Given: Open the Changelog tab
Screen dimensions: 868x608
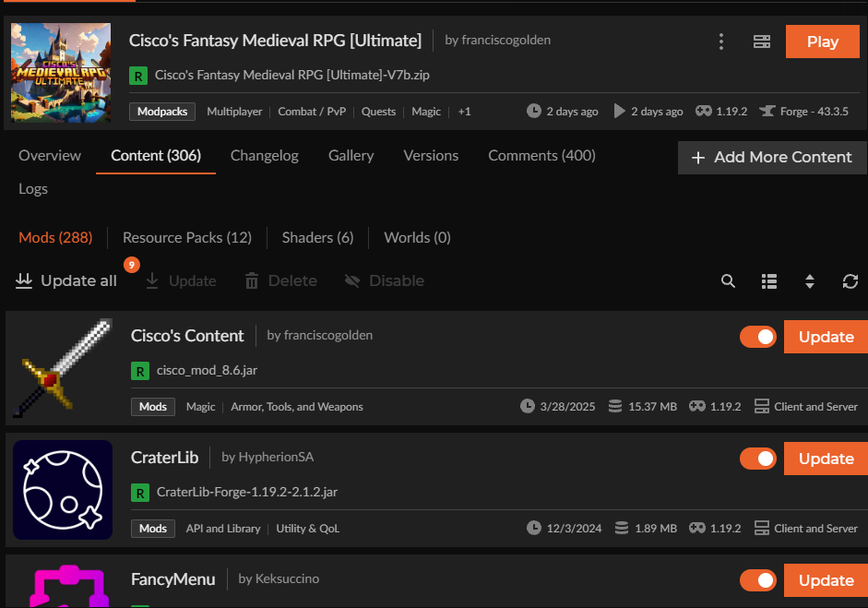Looking at the screenshot, I should pos(264,156).
